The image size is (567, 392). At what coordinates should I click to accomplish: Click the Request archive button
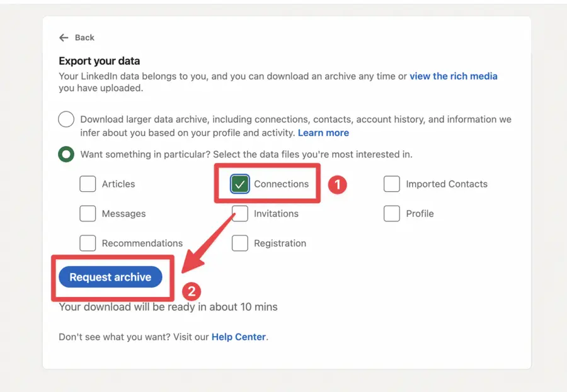point(110,277)
